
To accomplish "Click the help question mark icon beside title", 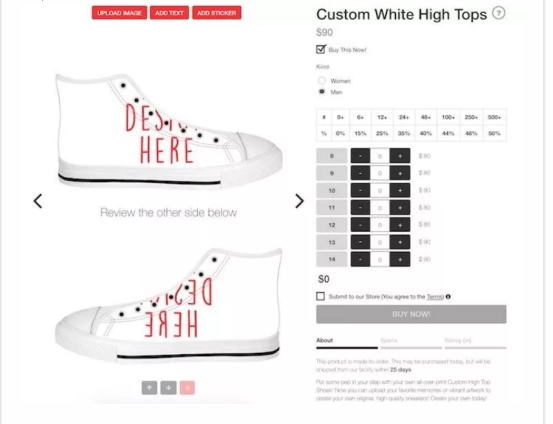I will click(498, 13).
